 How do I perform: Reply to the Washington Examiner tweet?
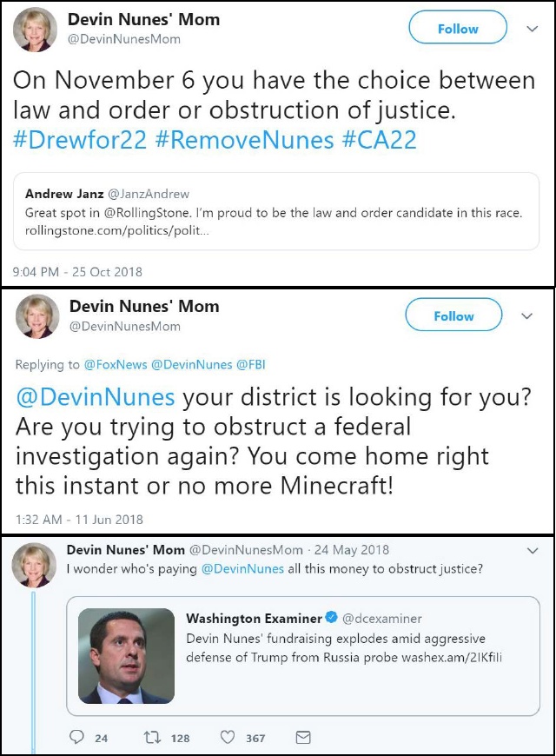78,738
